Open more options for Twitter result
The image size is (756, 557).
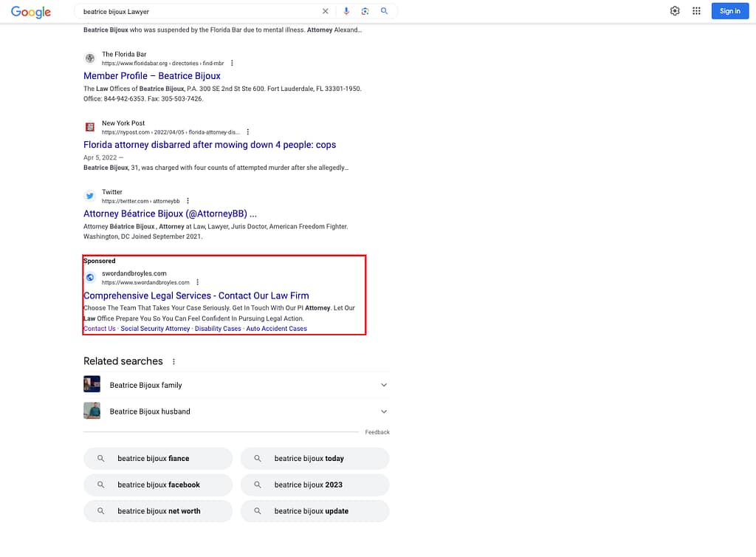click(188, 201)
